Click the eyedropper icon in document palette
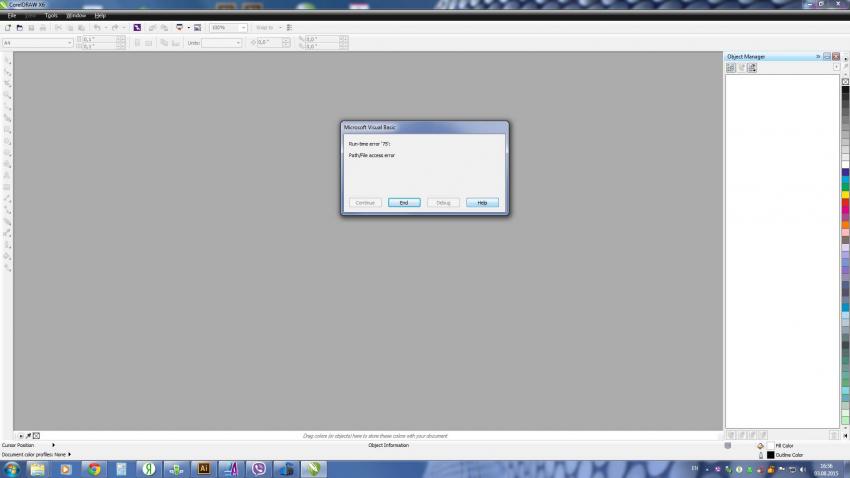Image resolution: width=850 pixels, height=478 pixels. point(28,436)
